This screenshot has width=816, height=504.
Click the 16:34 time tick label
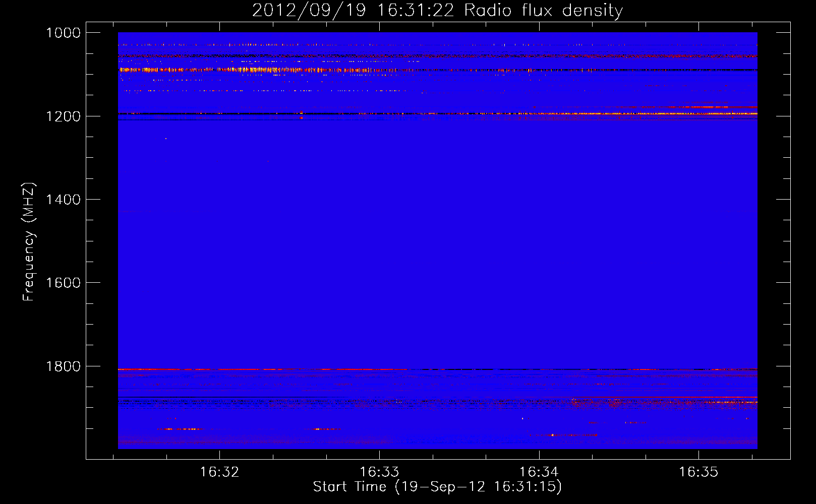point(539,472)
